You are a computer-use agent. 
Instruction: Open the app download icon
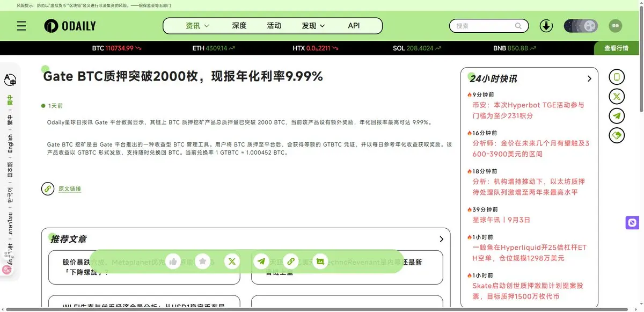[x=546, y=26]
